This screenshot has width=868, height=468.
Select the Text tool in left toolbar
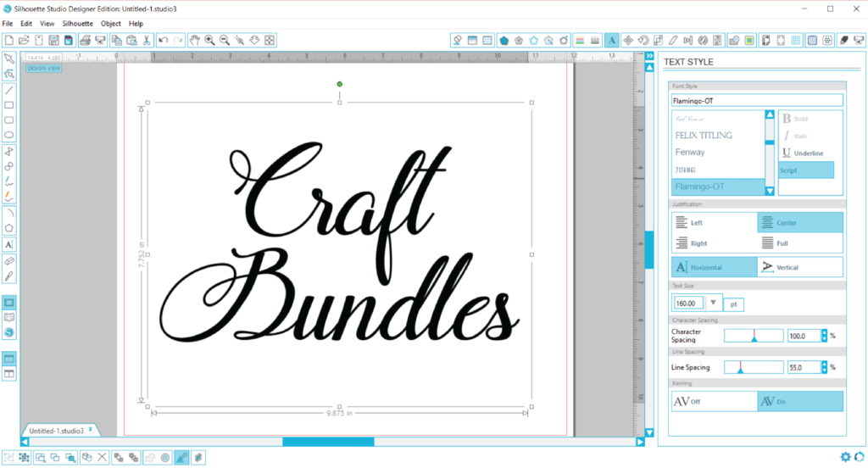point(8,244)
